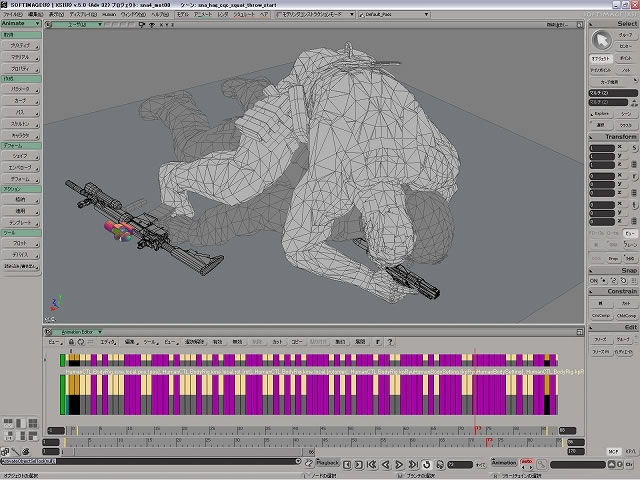The height and width of the screenshot is (480, 640).
Task: Open the Human menu in the menu bar
Action: pyautogui.click(x=110, y=15)
